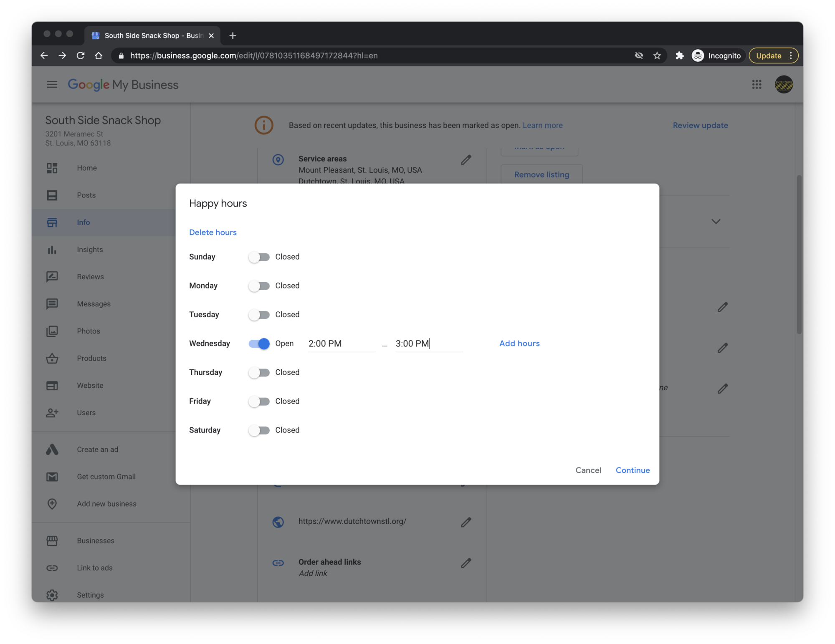Click the Photos sidebar icon
Viewport: 835px width, 644px height.
click(52, 331)
